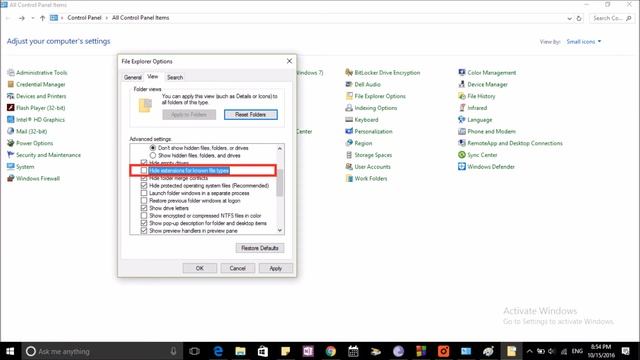Enable Launch folder windows in separate process
640x360 pixels.
coord(144,193)
